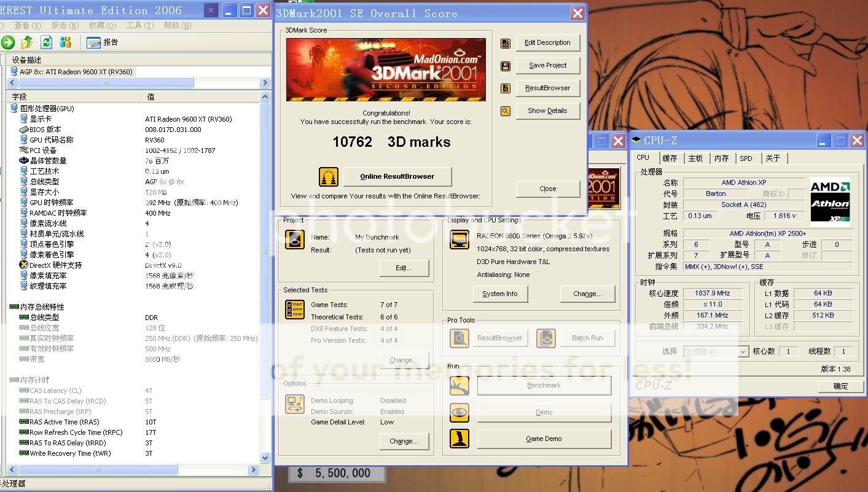This screenshot has height=492, width=868.
Task: Click the icon left of Online ResultBrowser
Action: (329, 177)
